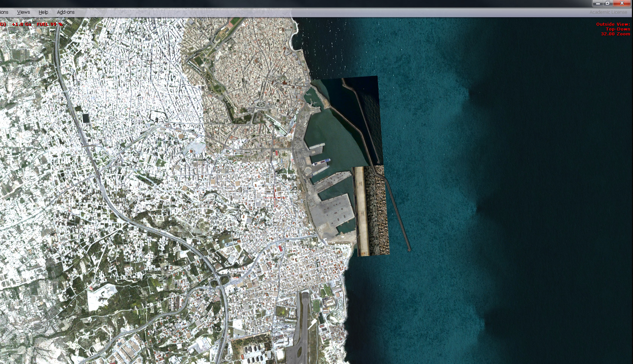Open the Help menu
This screenshot has width=633, height=364.
click(x=43, y=12)
